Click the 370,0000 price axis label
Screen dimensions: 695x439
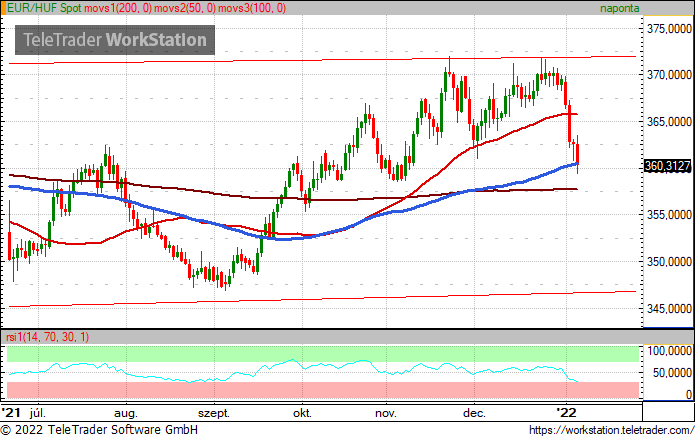[x=669, y=74]
